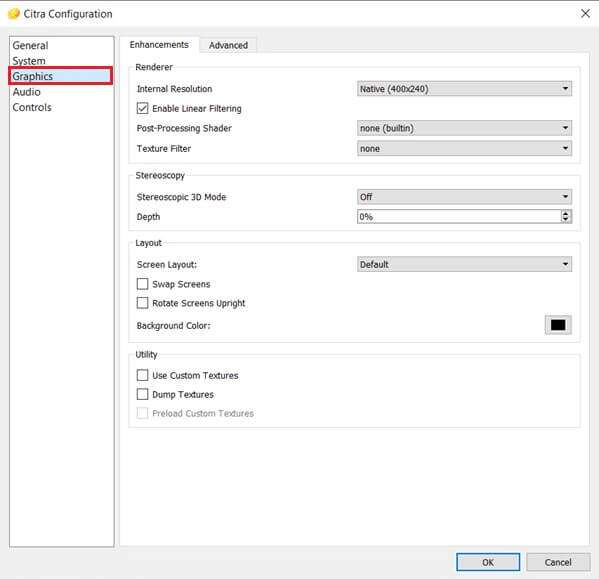Enable Use Custom Textures
Viewport: 599px width, 579px height.
pyautogui.click(x=142, y=375)
